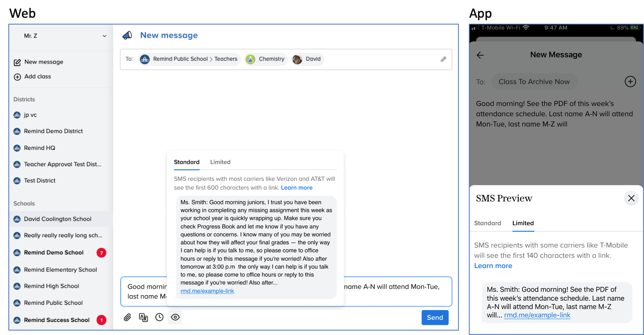
Task: Tap the back arrow in app New Message
Action: coord(480,56)
